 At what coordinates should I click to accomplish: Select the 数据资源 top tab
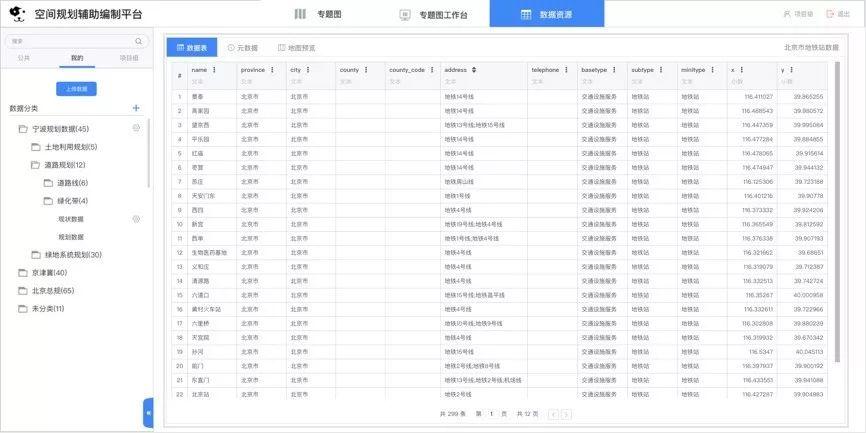pos(547,13)
